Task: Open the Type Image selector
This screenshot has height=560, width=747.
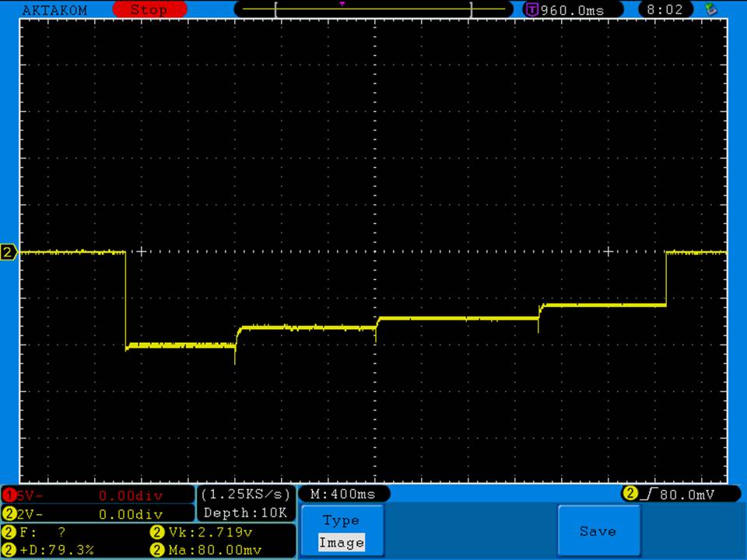Action: (x=341, y=532)
